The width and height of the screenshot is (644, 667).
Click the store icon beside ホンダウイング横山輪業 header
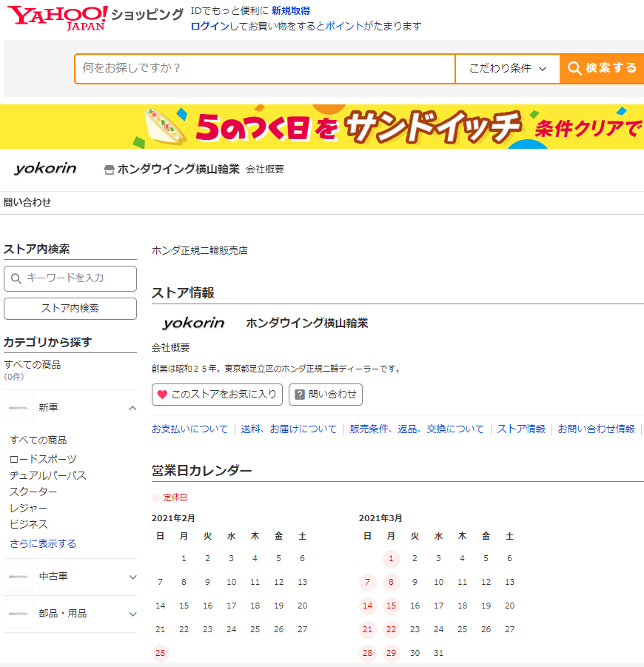109,170
